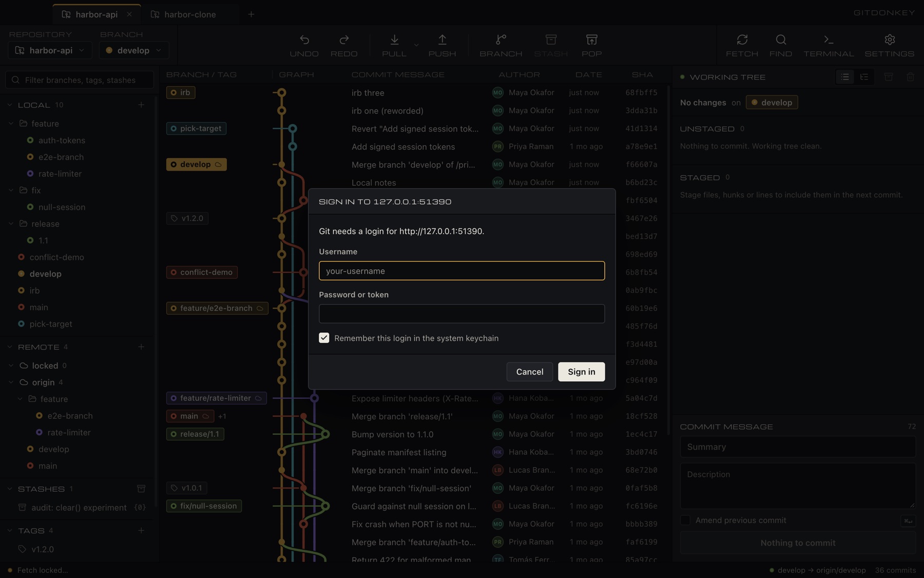Add a new local branch with plus icon
Image resolution: width=924 pixels, height=578 pixels.
[141, 105]
